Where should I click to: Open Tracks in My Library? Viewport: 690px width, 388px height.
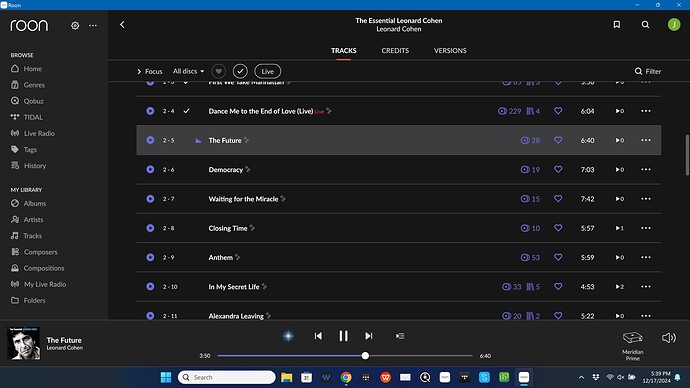coord(26,236)
